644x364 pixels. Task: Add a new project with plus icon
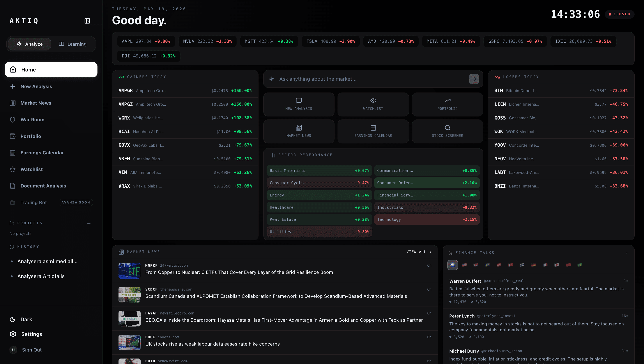89,223
